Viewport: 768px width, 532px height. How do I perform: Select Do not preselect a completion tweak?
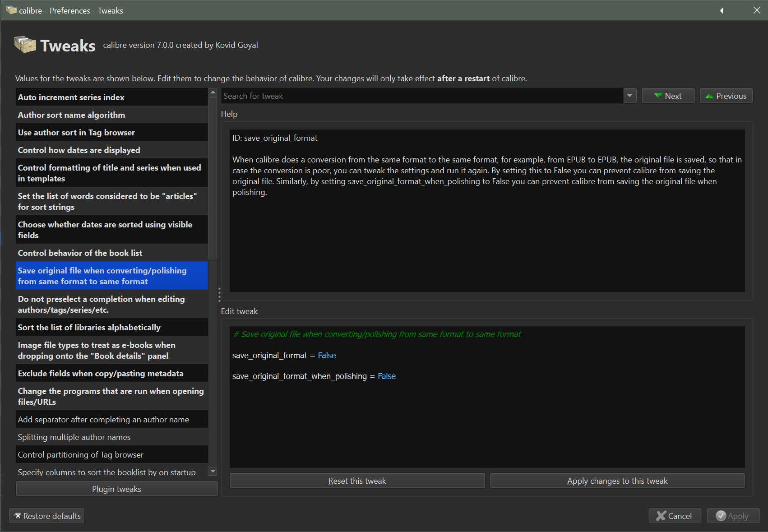[112, 304]
